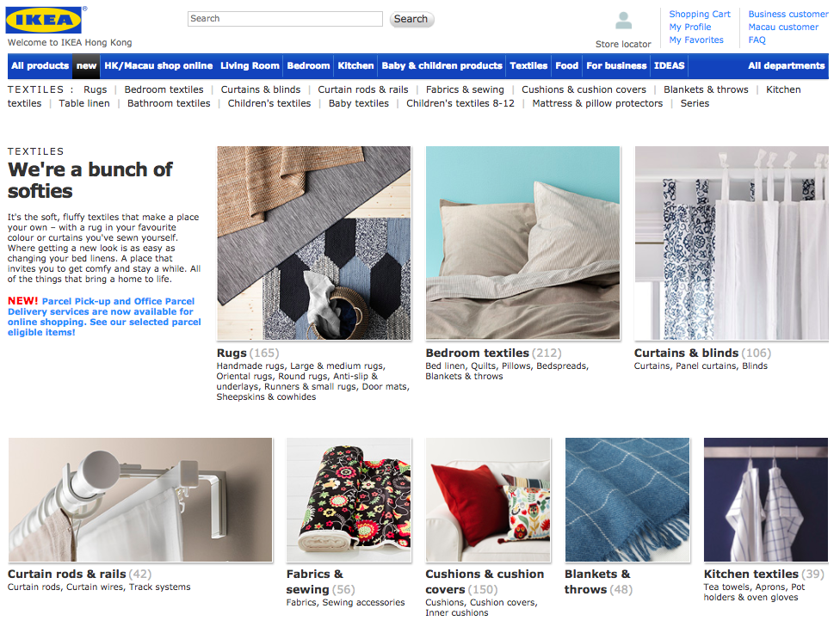Image resolution: width=840 pixels, height=627 pixels.
Task: Click inside the Search input field
Action: [x=284, y=18]
